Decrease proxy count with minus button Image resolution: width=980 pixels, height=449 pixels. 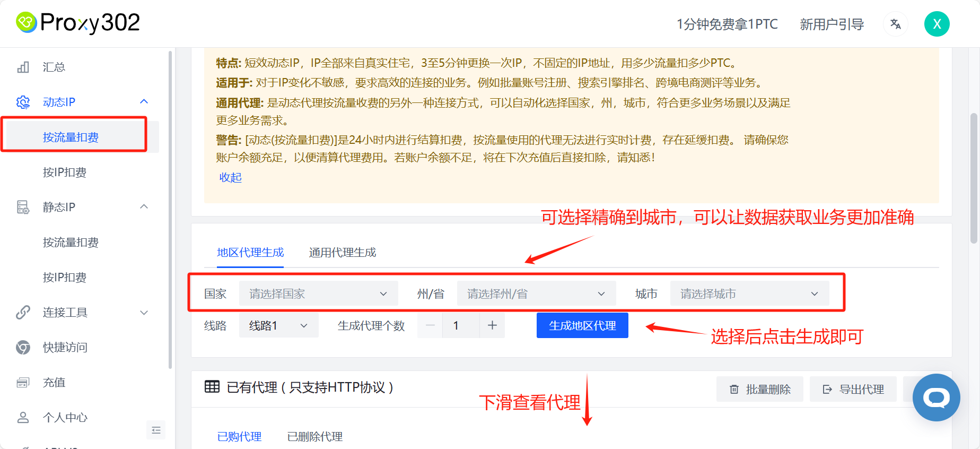click(430, 325)
